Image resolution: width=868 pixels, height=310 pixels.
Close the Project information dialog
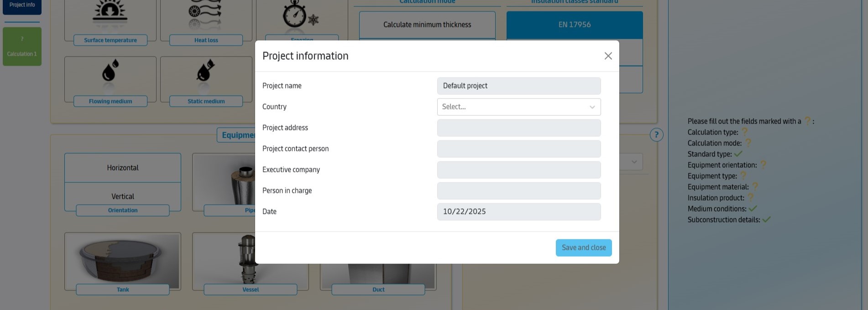pyautogui.click(x=608, y=56)
